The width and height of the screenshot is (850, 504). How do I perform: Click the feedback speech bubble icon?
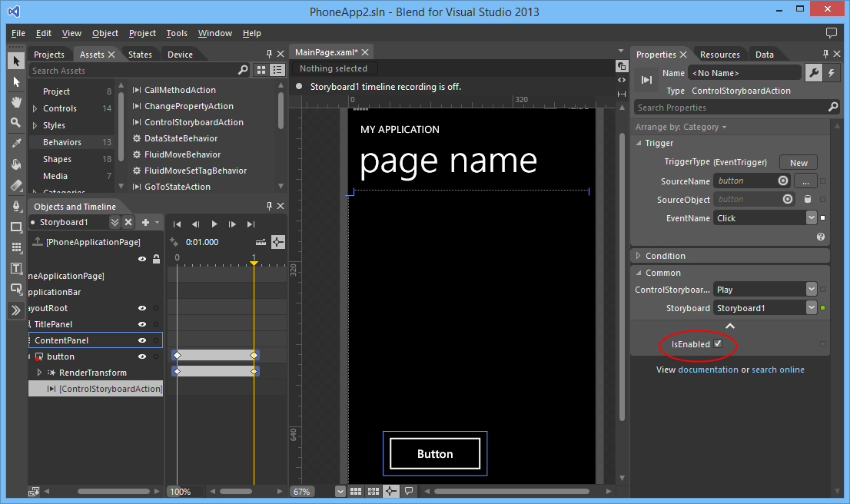pyautogui.click(x=831, y=33)
